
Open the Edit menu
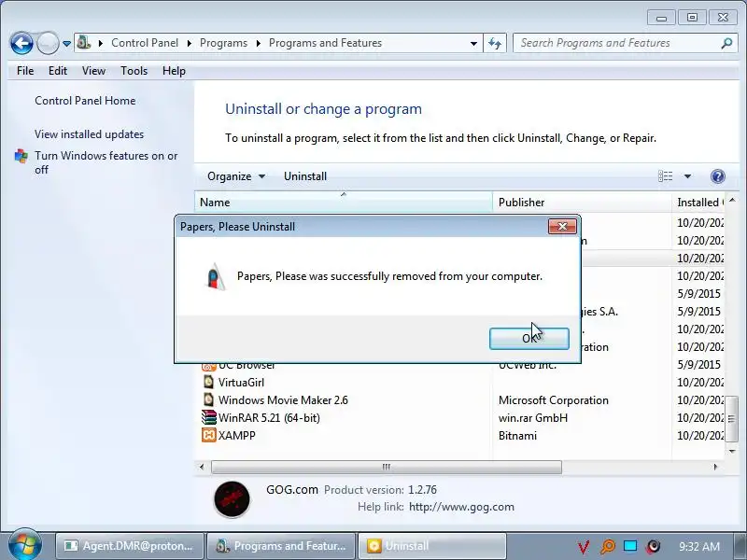coord(58,71)
